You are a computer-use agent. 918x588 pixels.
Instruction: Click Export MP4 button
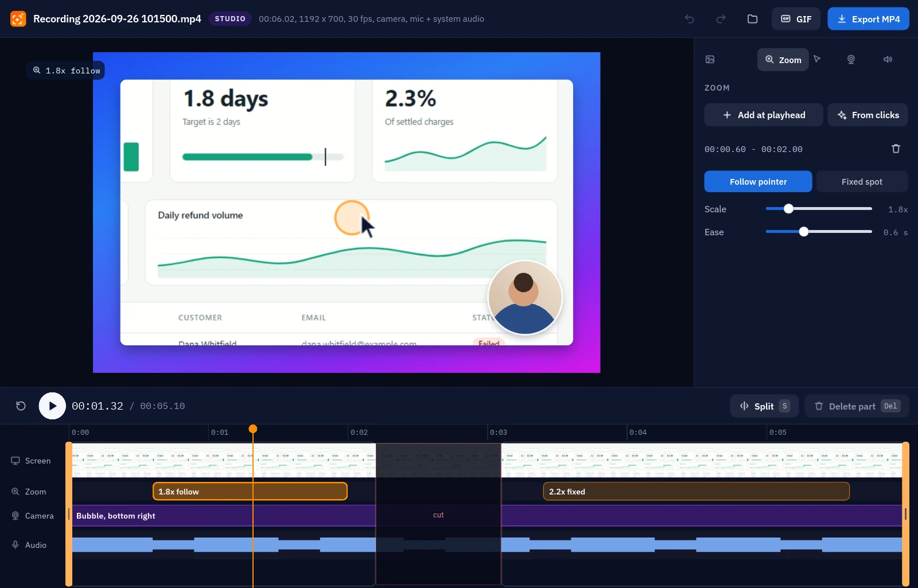tap(868, 19)
